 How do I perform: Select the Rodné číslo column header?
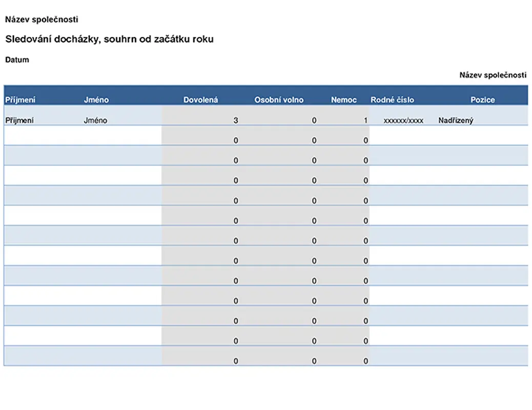[x=392, y=100]
